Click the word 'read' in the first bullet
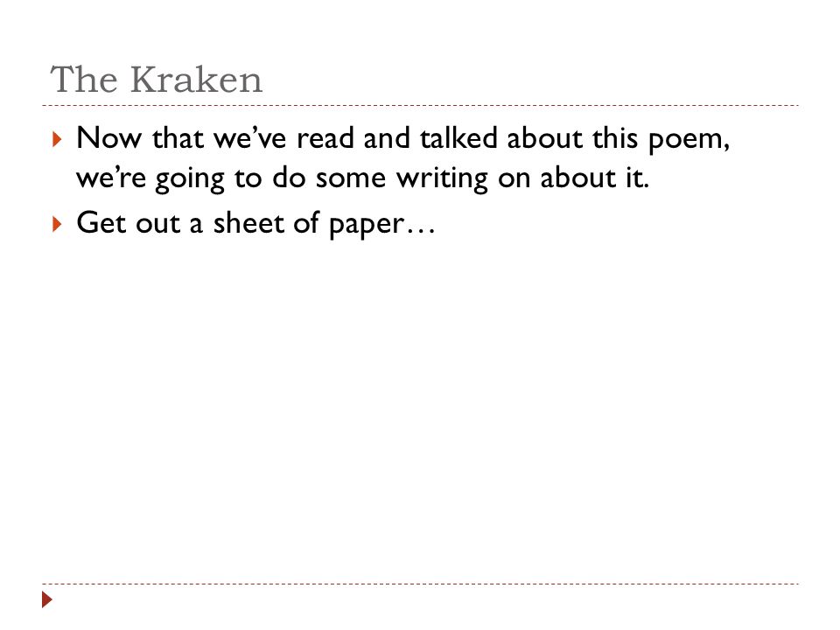 (325, 137)
